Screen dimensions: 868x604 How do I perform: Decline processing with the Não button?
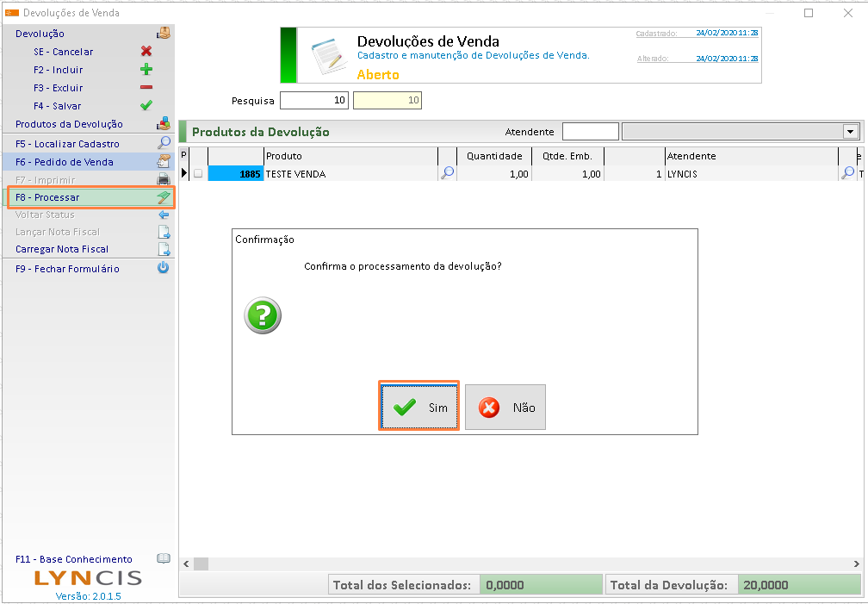point(505,407)
